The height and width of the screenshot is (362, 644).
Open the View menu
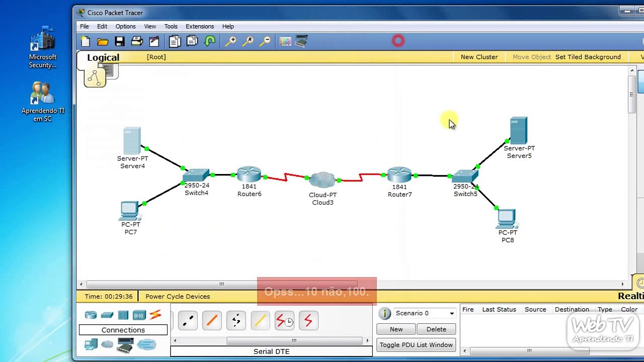point(150,26)
